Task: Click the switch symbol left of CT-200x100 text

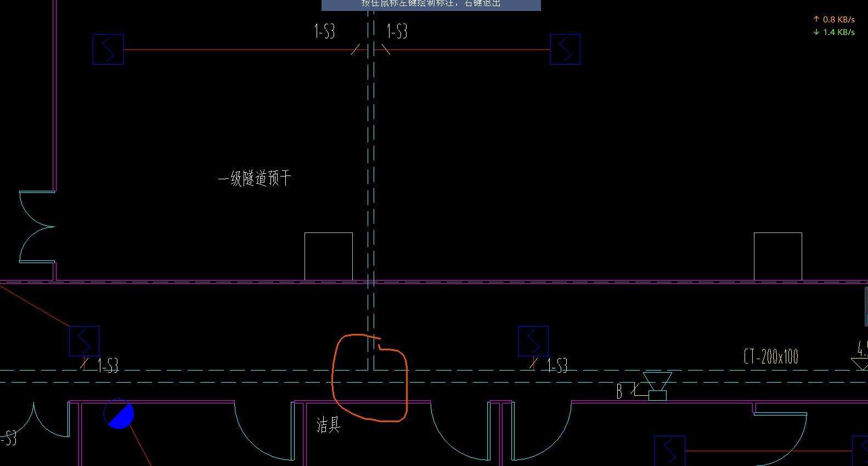Action: tap(533, 341)
